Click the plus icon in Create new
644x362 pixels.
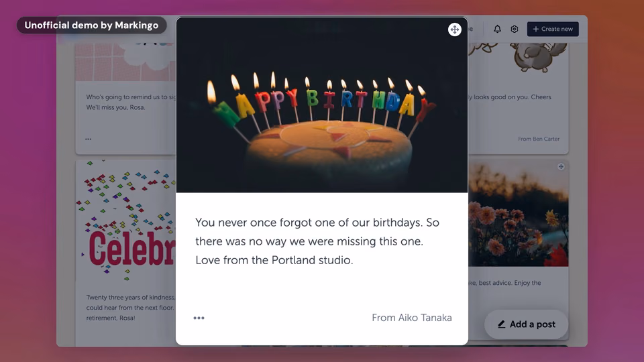[535, 29]
